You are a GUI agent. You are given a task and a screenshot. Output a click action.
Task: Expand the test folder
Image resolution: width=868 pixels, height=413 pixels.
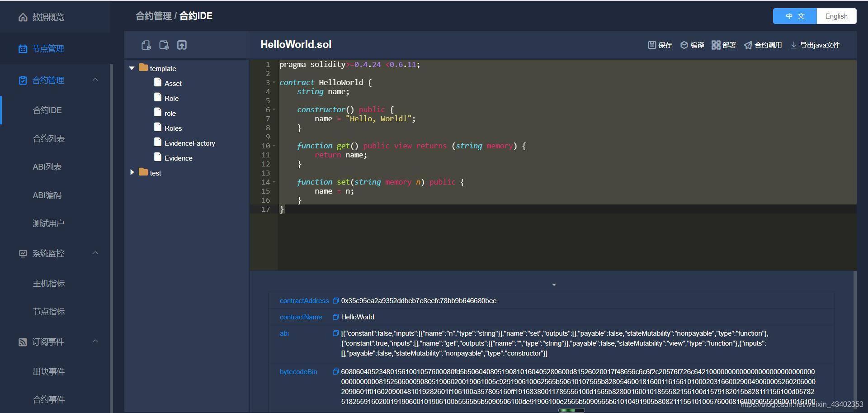tap(132, 172)
